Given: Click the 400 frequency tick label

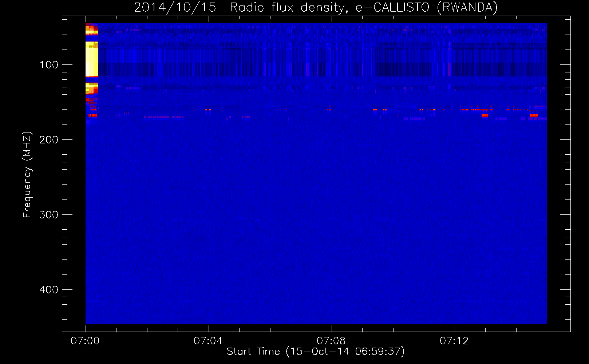Looking at the screenshot, I should coord(49,290).
